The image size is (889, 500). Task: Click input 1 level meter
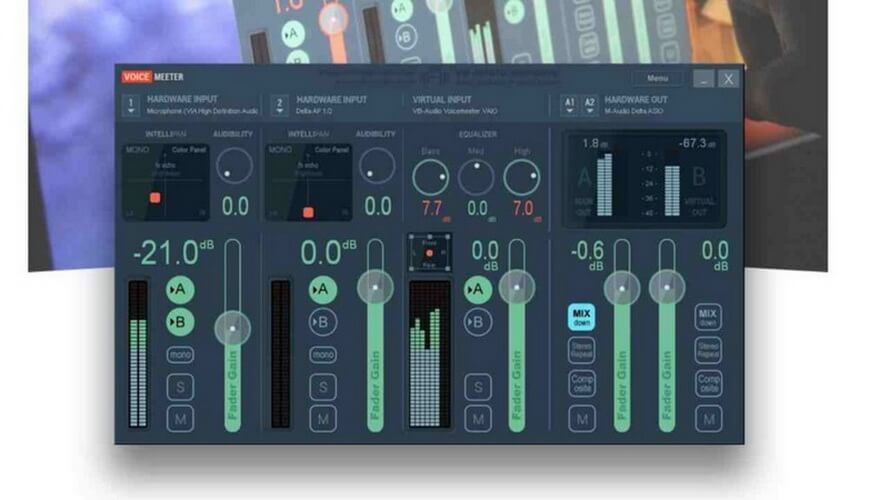pyautogui.click(x=138, y=354)
